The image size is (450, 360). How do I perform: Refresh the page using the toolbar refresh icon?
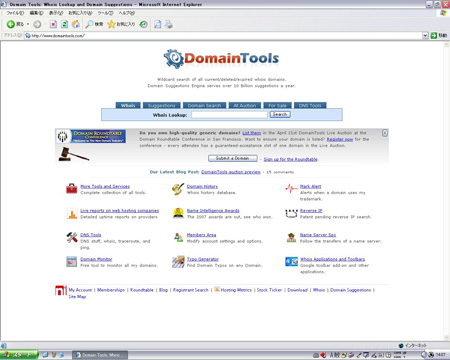pos(65,24)
